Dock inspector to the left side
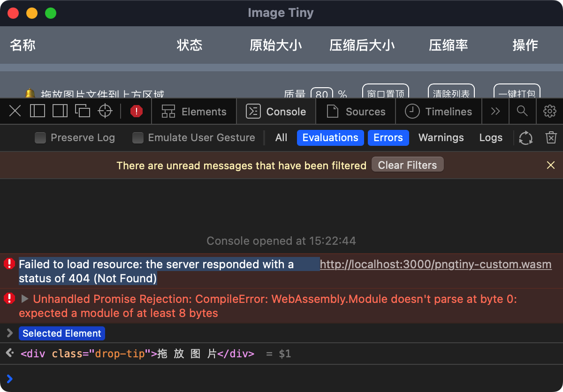Viewport: 563px width, 392px height. [38, 111]
